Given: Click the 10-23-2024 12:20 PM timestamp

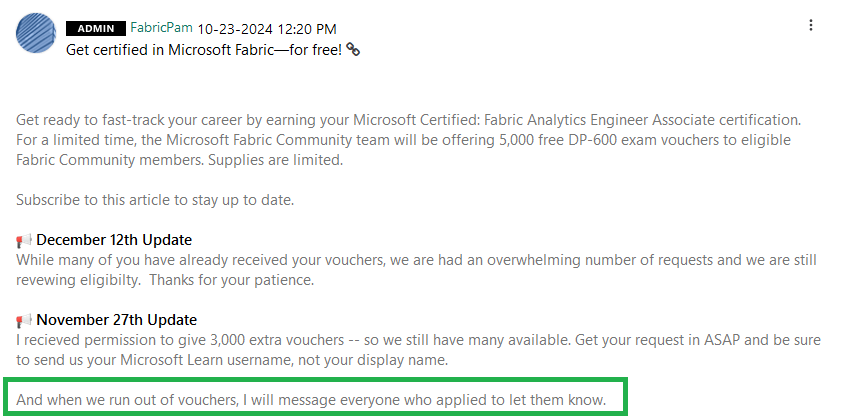Looking at the screenshot, I should coord(267,29).
